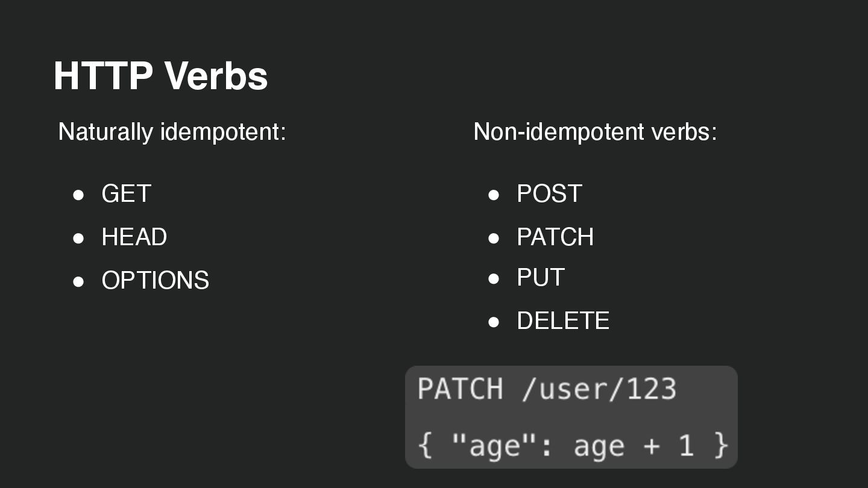
Task: Click the "age": age + 1 code line
Action: click(x=573, y=446)
